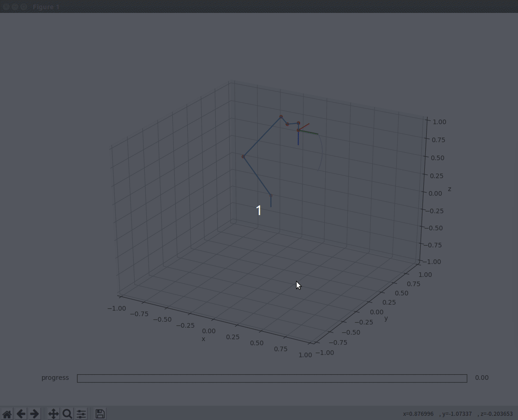
Task: Maximize the Figure 1 window
Action: point(24,6)
